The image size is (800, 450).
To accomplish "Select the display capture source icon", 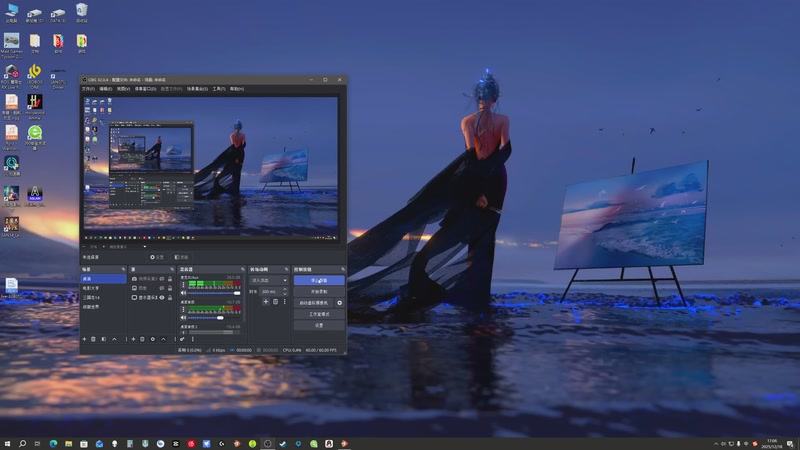I will [134, 297].
